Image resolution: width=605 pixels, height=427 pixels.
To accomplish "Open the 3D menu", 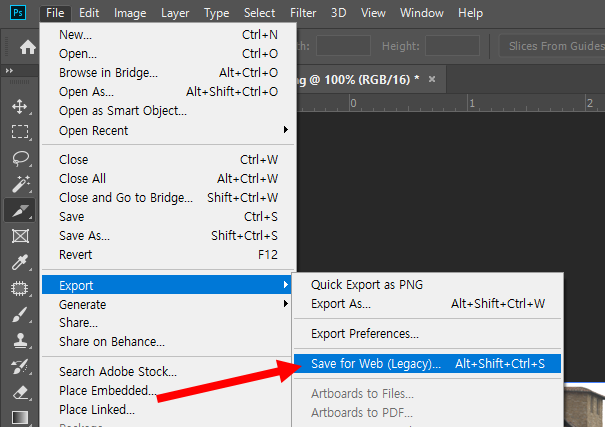I will (x=338, y=13).
